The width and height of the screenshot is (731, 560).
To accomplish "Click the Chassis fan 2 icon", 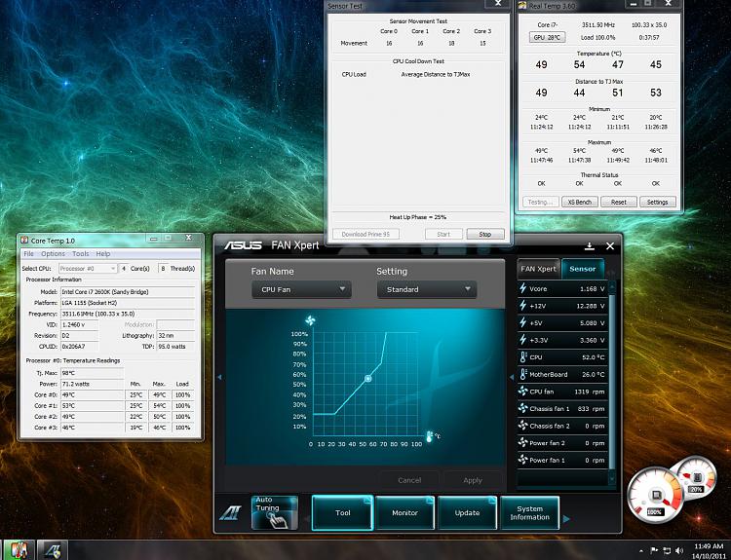I will (523, 426).
